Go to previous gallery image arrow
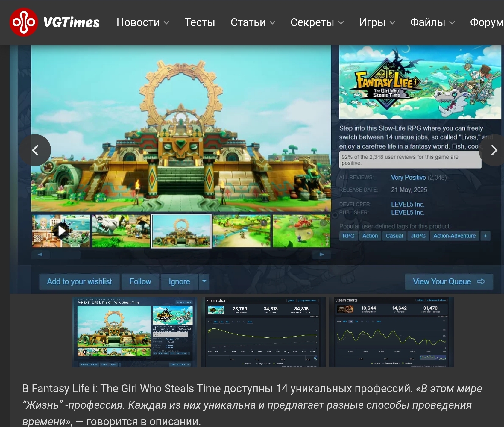 pos(35,150)
